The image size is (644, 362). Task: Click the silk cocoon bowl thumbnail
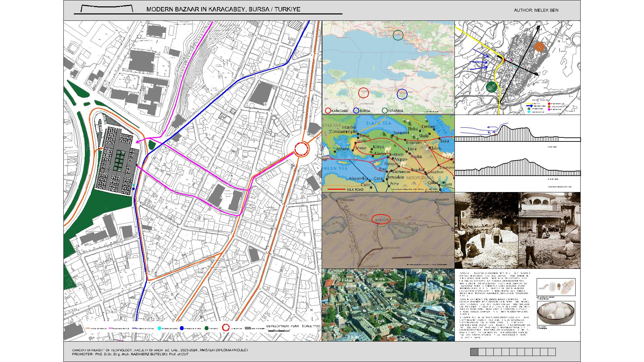pyautogui.click(x=556, y=313)
